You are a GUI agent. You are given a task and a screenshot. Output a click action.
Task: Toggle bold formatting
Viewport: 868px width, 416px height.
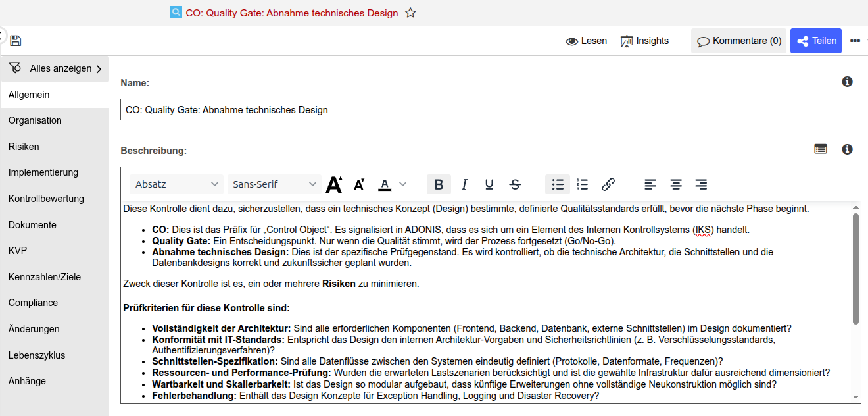[439, 184]
